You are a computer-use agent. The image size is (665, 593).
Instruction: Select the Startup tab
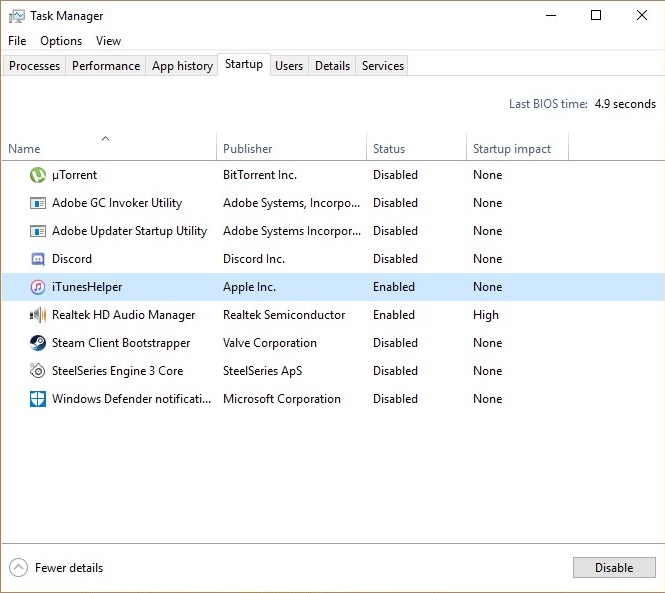[244, 64]
